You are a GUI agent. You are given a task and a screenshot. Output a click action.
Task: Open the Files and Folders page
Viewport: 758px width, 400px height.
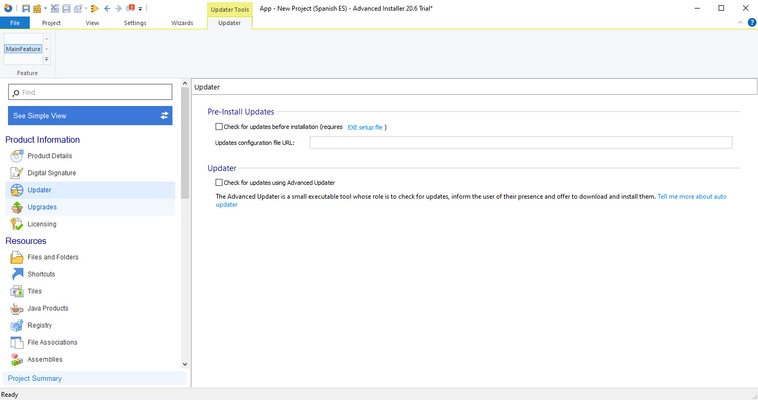click(53, 257)
